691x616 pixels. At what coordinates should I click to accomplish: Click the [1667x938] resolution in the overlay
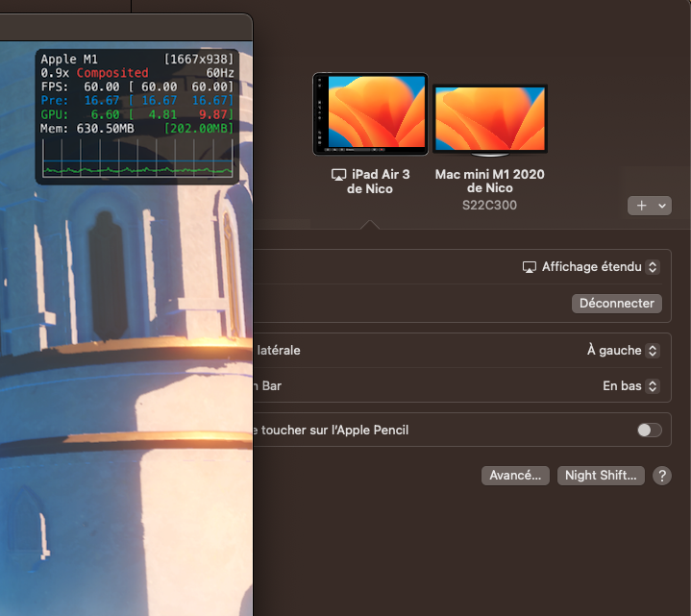pos(199,59)
